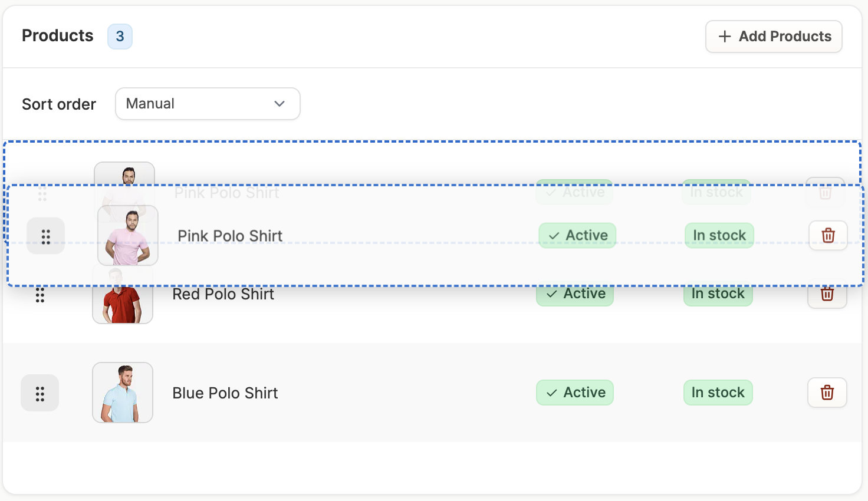Click the chevron arrow in the Sort order box
868x501 pixels.
click(280, 104)
